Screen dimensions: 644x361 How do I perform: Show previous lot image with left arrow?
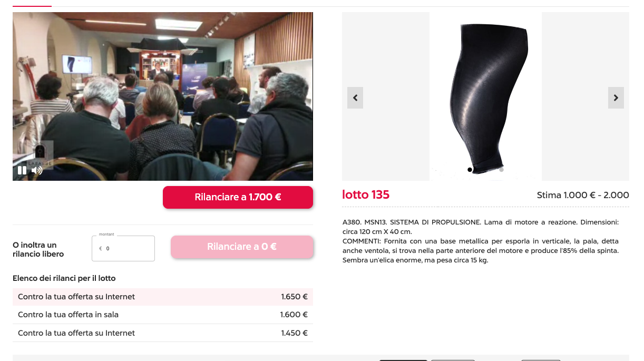tap(355, 98)
